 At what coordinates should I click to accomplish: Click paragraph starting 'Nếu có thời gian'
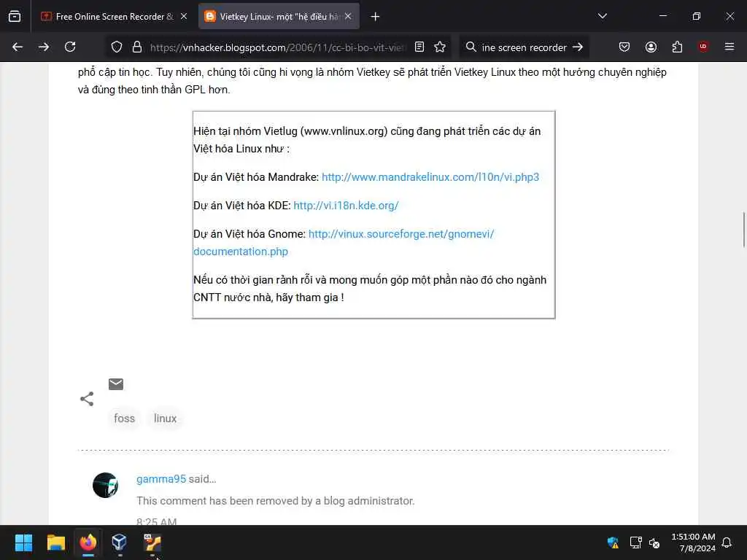[x=370, y=289]
